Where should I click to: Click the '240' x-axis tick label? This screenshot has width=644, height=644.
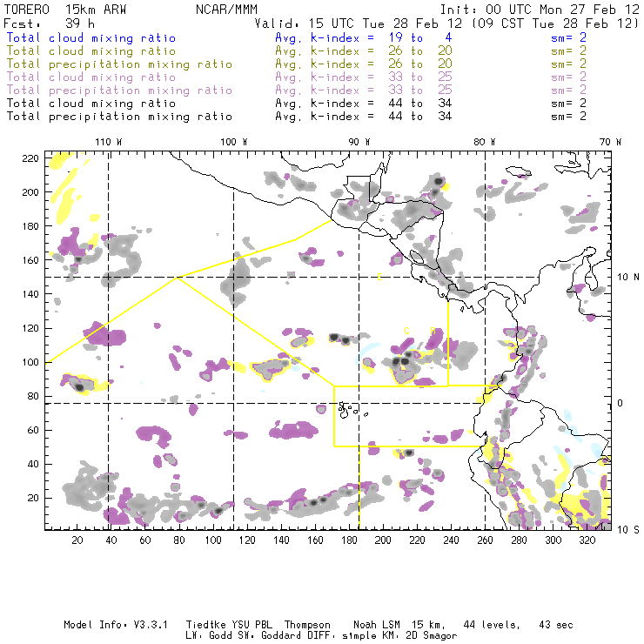click(451, 540)
